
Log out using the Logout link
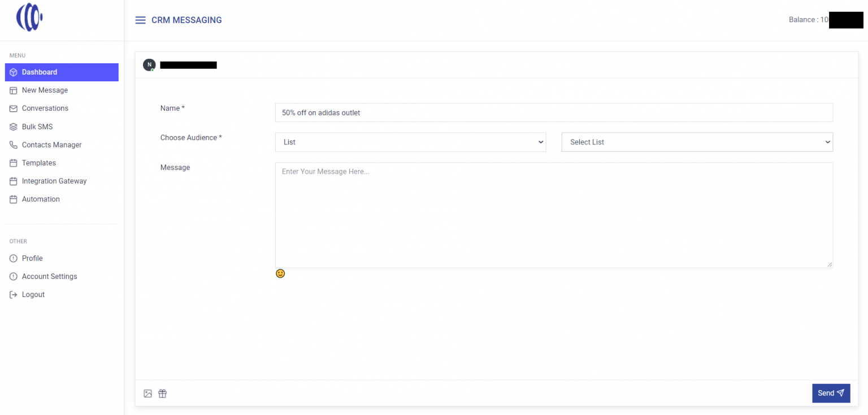tap(33, 295)
